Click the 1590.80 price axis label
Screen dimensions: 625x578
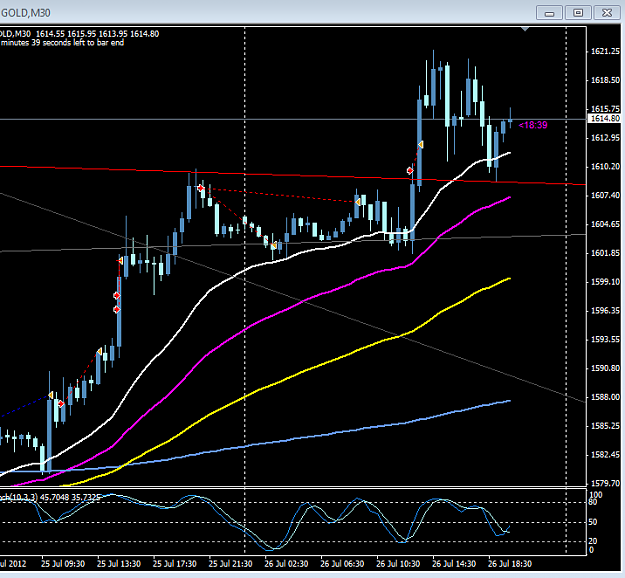605,368
